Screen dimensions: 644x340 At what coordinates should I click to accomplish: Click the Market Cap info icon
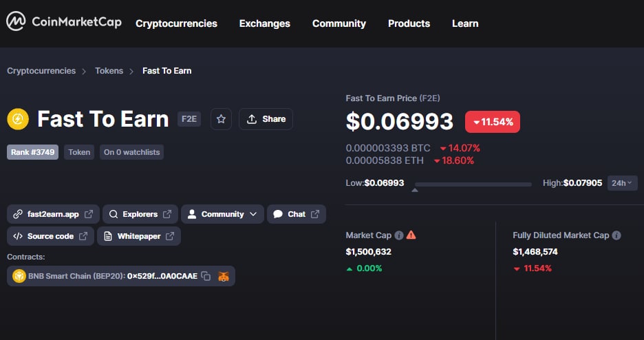click(x=399, y=235)
